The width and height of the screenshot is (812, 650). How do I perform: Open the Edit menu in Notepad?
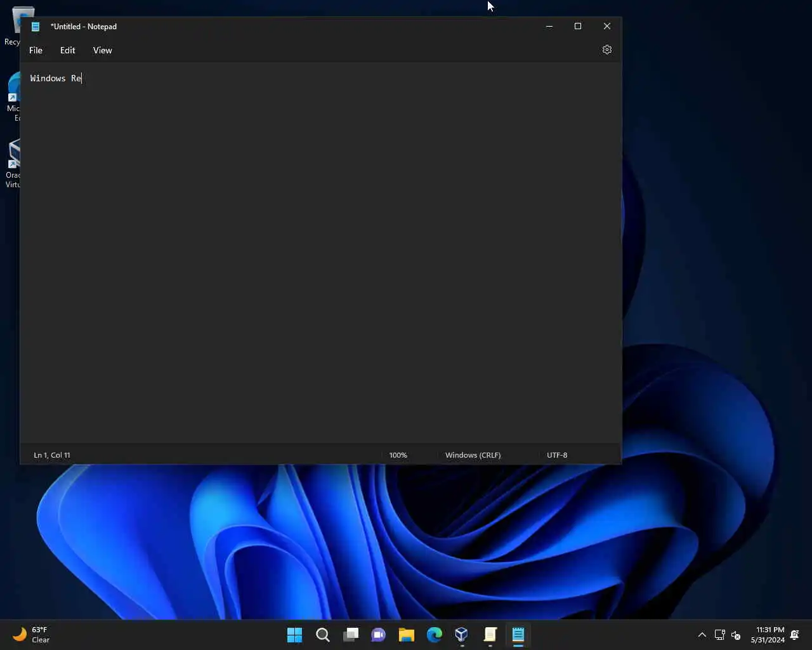(68, 50)
